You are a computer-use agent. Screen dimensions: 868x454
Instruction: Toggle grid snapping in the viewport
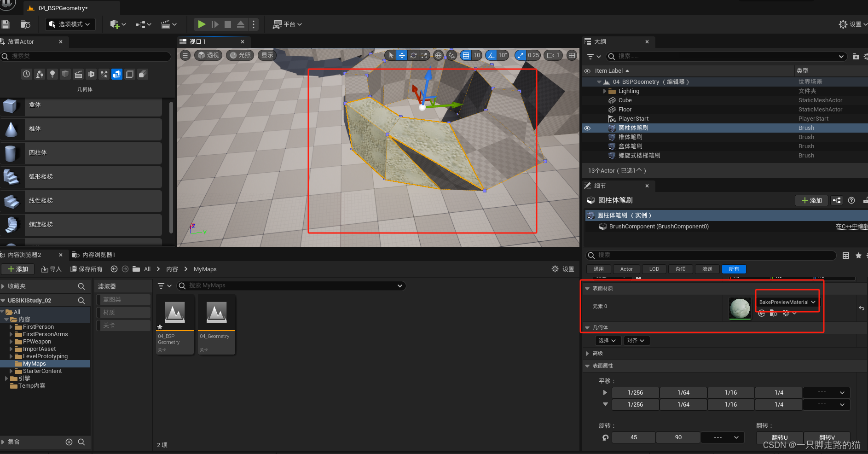coord(466,55)
